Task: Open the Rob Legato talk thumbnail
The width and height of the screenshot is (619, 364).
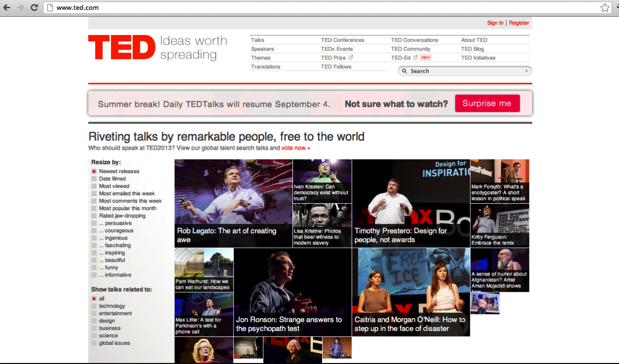Action: click(x=233, y=203)
